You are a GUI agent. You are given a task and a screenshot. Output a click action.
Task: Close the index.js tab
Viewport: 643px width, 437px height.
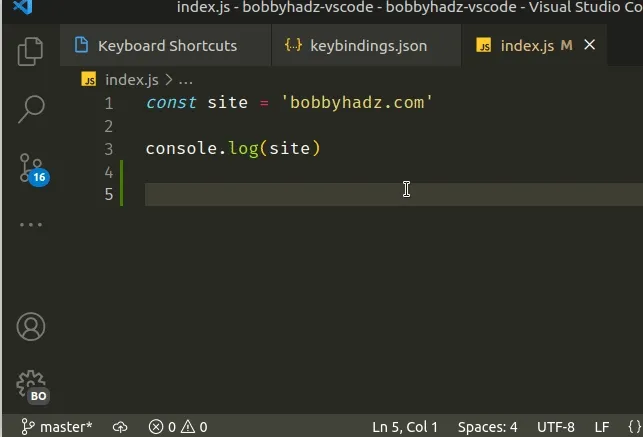(x=589, y=45)
